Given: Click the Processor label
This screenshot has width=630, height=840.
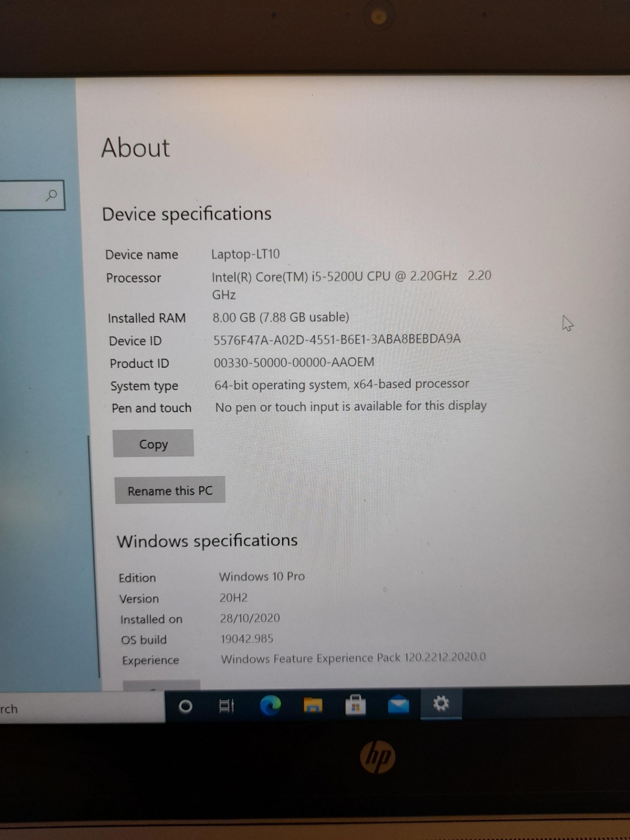Looking at the screenshot, I should click(x=133, y=278).
